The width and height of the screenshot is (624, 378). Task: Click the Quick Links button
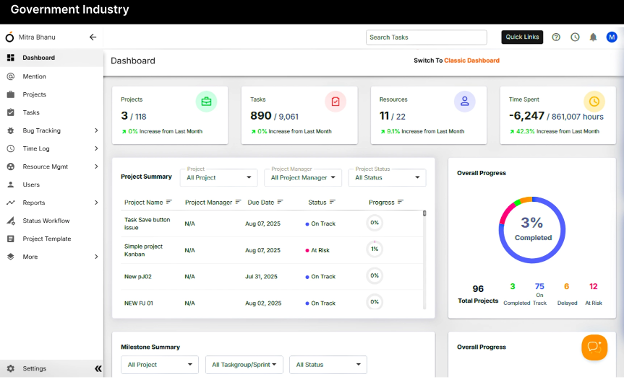tap(522, 37)
